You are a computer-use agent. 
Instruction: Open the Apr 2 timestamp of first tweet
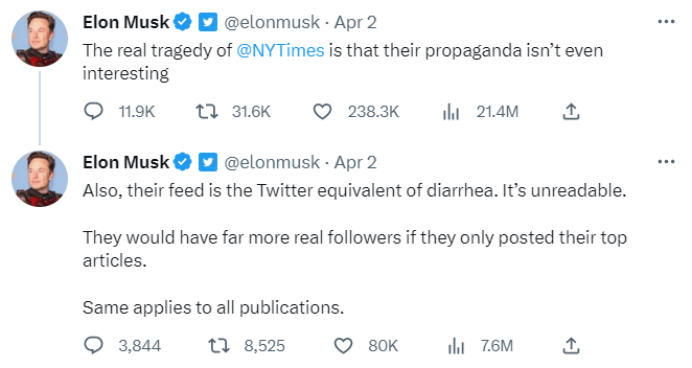tap(355, 22)
